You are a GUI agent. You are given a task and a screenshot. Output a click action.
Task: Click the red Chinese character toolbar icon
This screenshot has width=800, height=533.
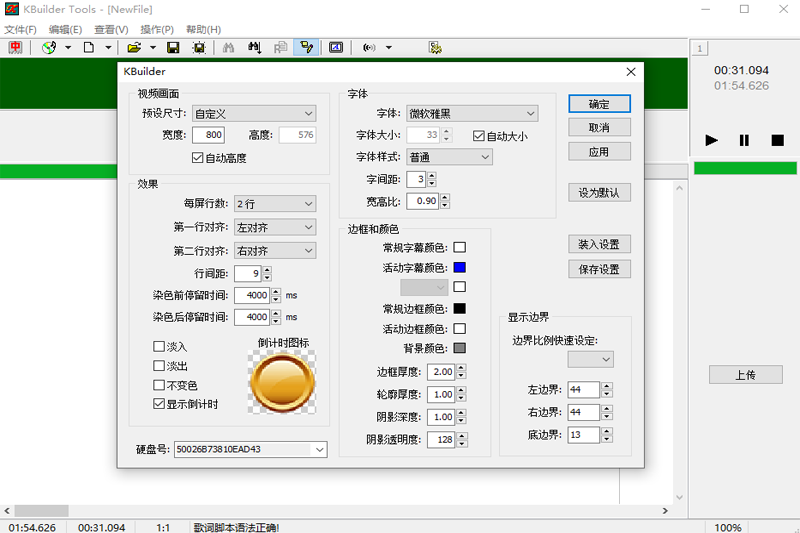pos(16,47)
